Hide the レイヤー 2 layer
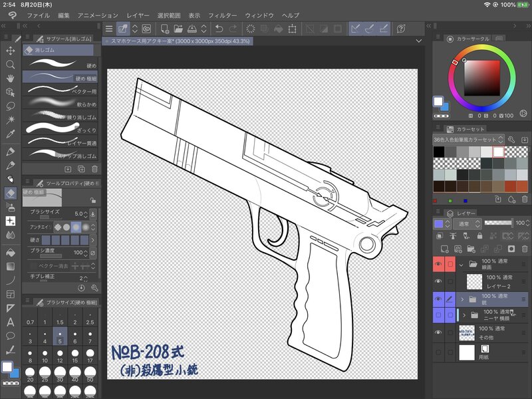Screen dimensions: 532x399 pyautogui.click(x=438, y=281)
